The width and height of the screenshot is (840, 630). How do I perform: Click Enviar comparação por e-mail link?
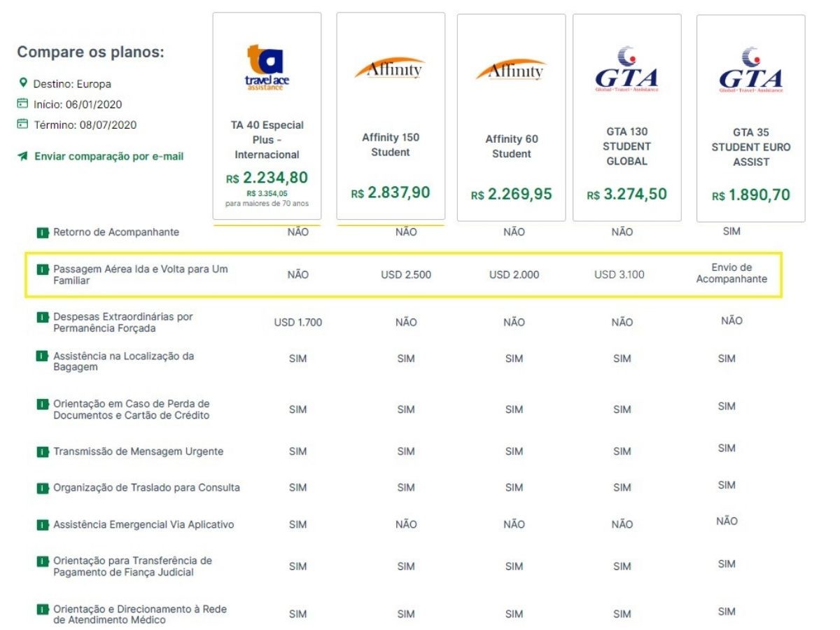(108, 156)
